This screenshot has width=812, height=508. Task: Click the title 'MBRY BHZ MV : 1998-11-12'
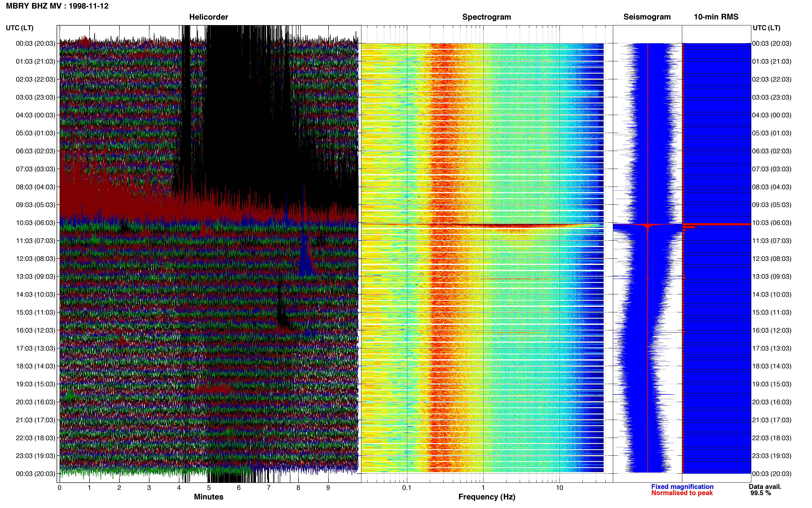tap(57, 6)
